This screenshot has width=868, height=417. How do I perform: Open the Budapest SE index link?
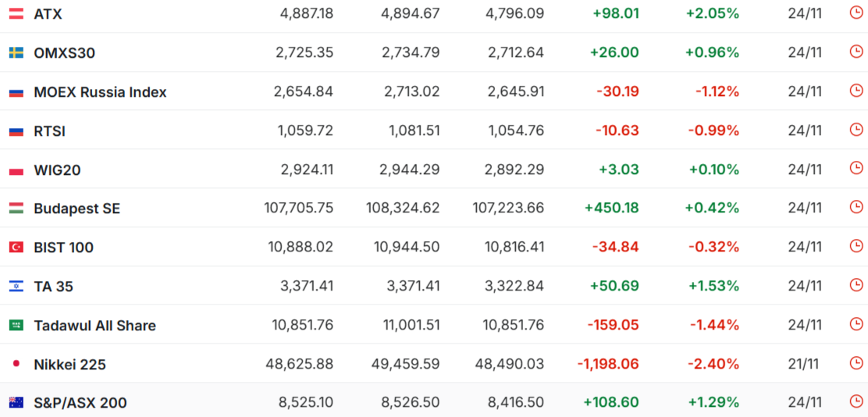[x=76, y=208]
